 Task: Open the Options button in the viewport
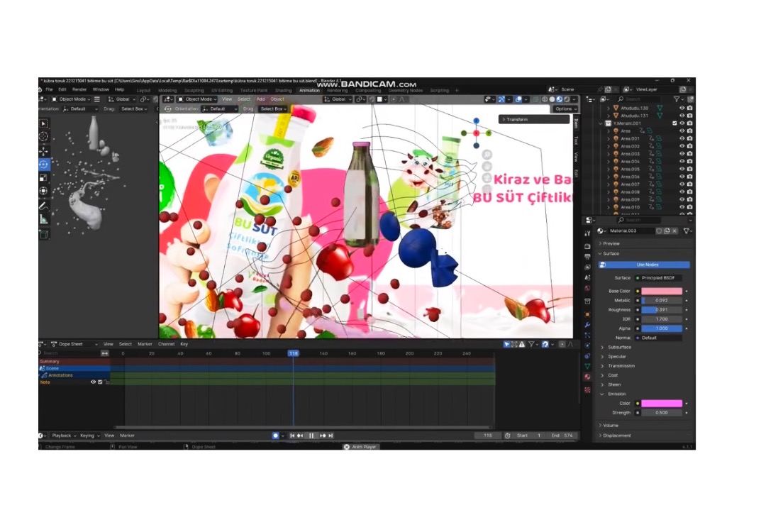point(565,109)
